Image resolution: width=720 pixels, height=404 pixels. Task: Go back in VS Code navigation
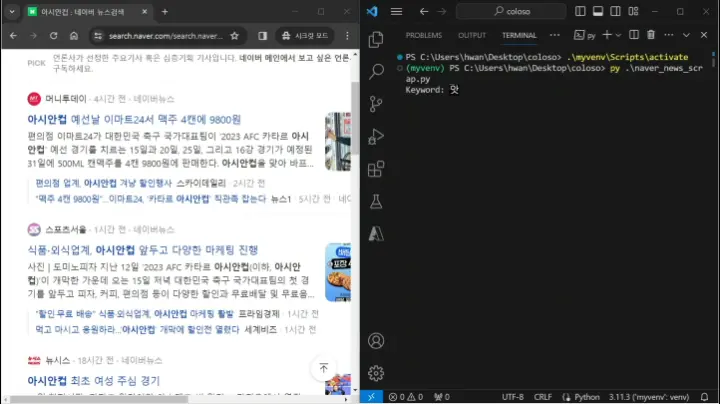click(424, 11)
